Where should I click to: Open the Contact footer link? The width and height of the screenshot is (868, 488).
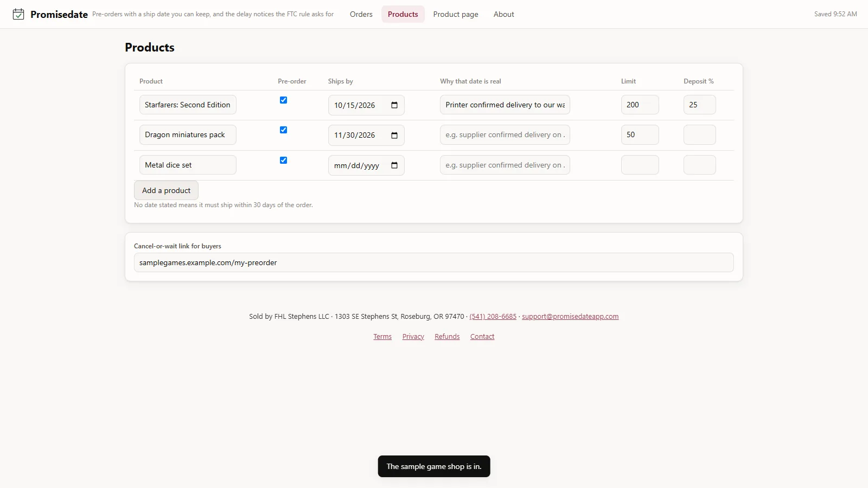(x=482, y=337)
